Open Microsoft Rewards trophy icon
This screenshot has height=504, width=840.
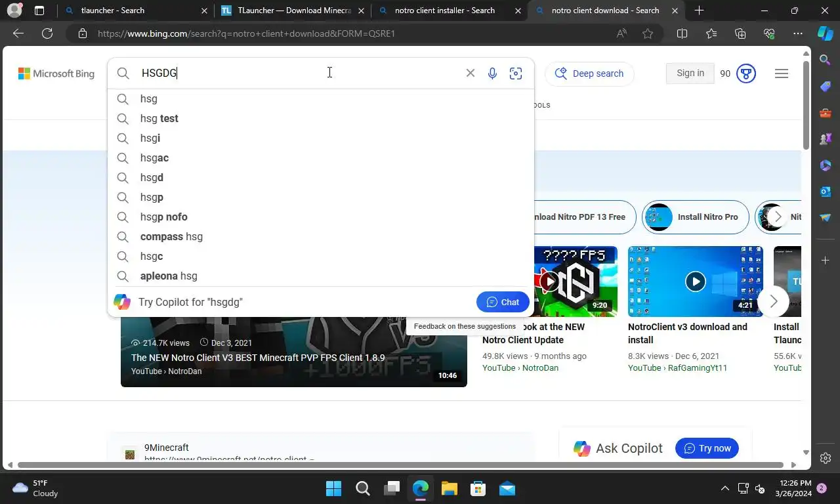[746, 73]
